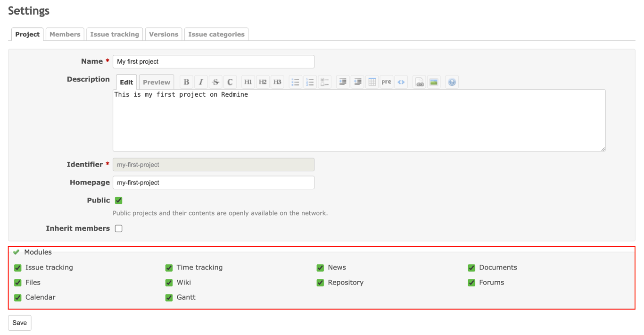Apply strikethrough formatting
The image size is (644, 335).
215,82
